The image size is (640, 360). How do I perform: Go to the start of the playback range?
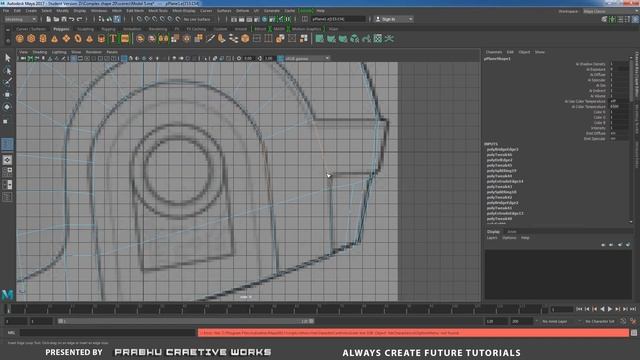point(579,309)
